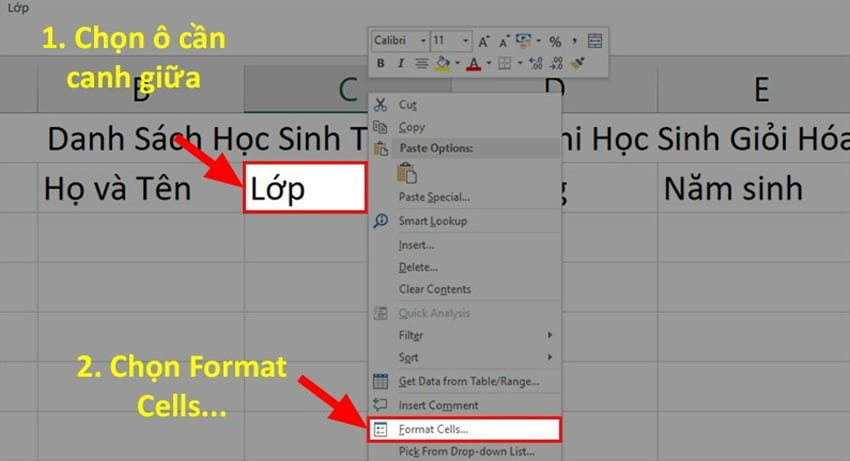Increase decimal places in mini toolbar
Viewport: 850px width, 461px height.
536,63
